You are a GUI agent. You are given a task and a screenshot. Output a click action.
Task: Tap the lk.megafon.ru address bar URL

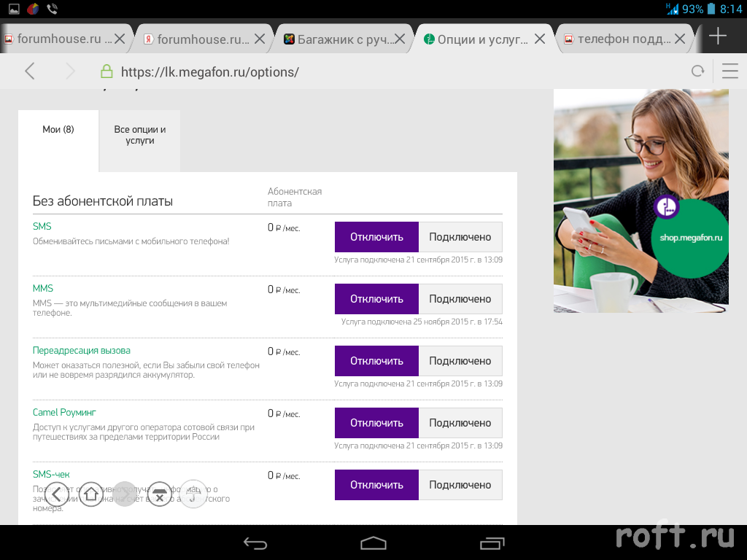point(210,71)
